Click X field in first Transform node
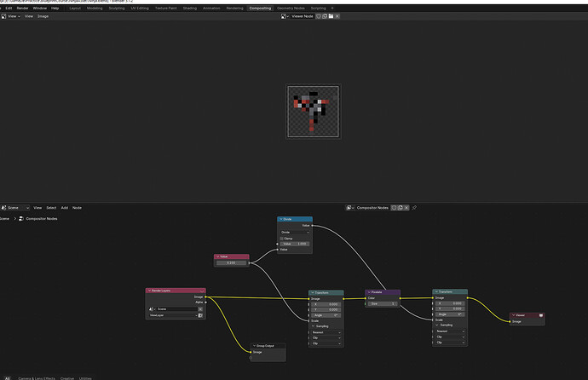This screenshot has height=380, width=588. tap(326, 304)
